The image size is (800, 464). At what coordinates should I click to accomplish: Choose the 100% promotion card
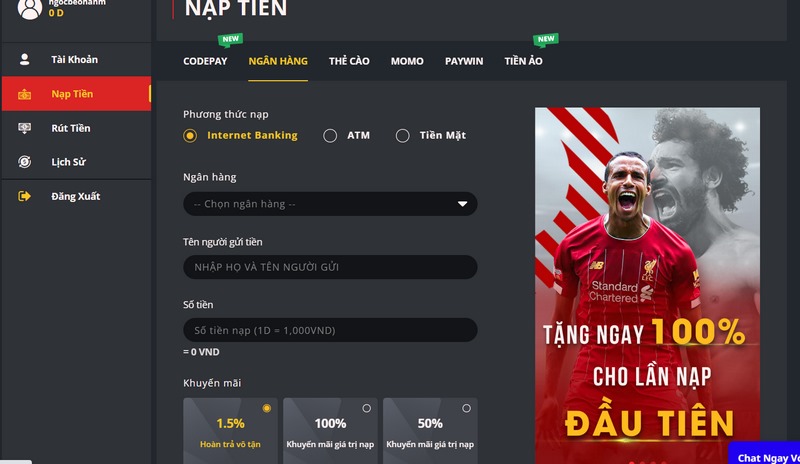[x=330, y=431]
